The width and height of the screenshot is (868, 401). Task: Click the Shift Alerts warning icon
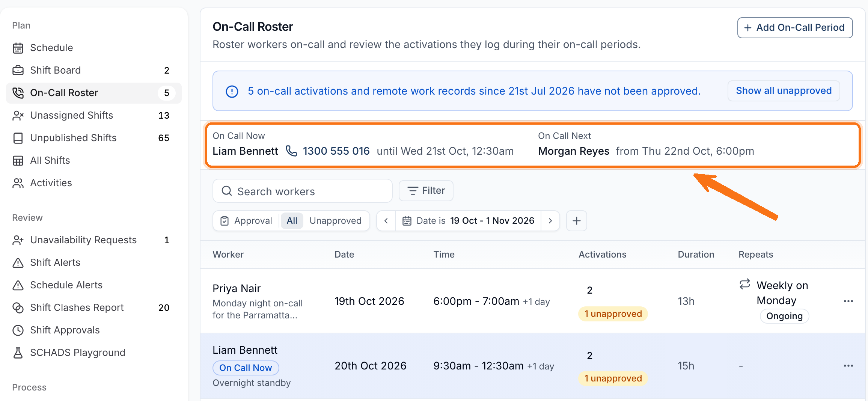tap(18, 263)
